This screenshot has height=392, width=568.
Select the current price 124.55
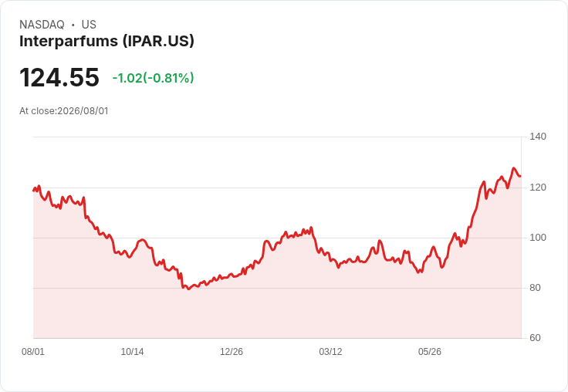59,77
